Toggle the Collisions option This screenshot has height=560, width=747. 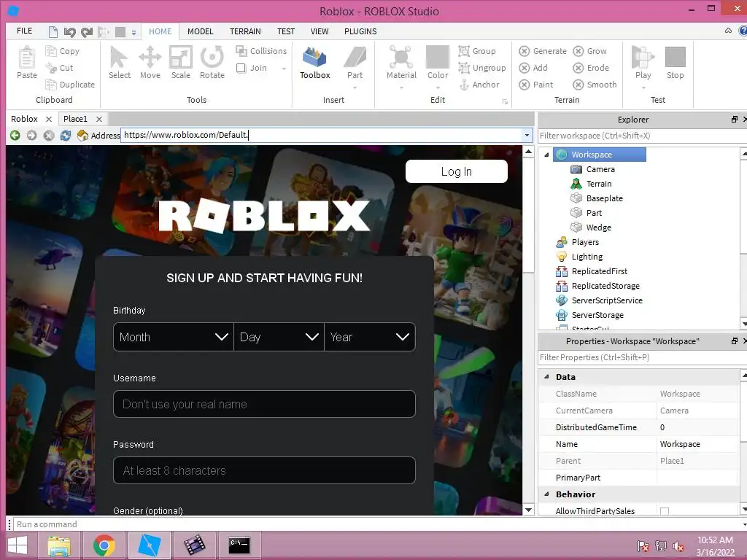(261, 51)
